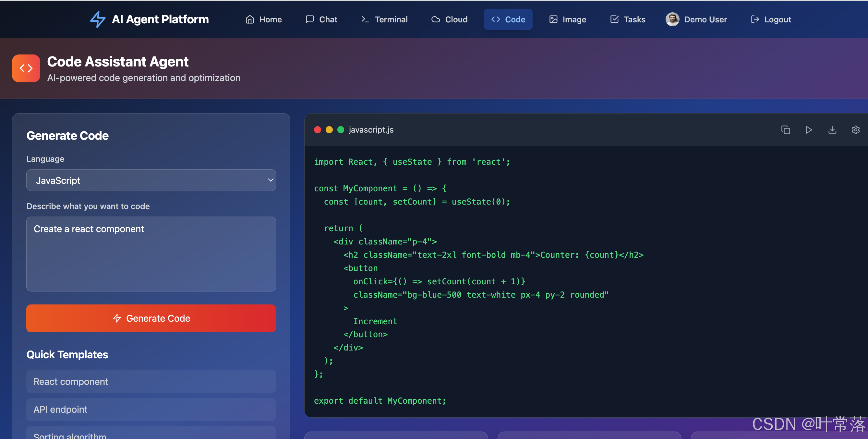Run the code with the play icon
Screen dimensions: 868x439
point(809,130)
